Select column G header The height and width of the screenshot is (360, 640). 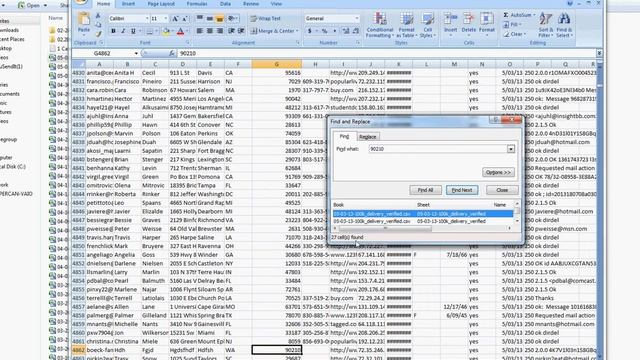[277, 64]
